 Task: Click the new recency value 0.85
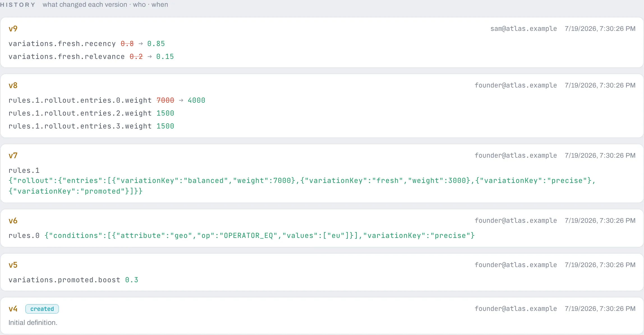(x=156, y=44)
